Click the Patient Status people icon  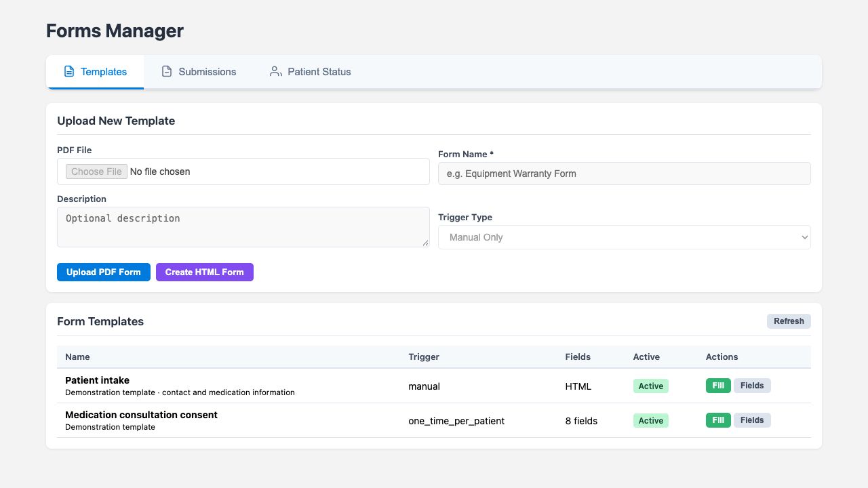(x=275, y=71)
